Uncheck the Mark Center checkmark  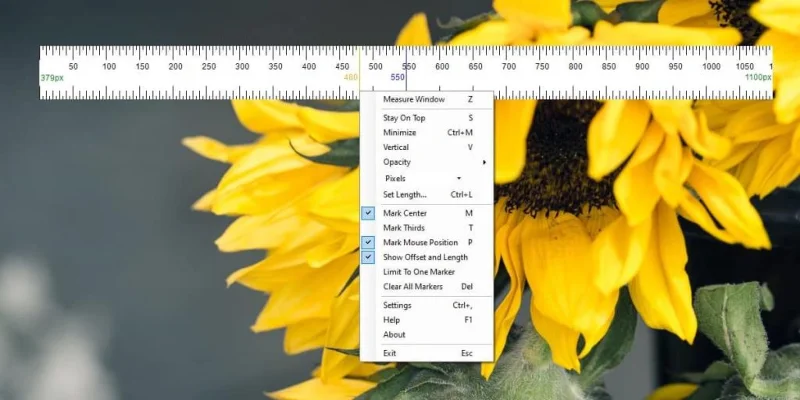pos(368,213)
